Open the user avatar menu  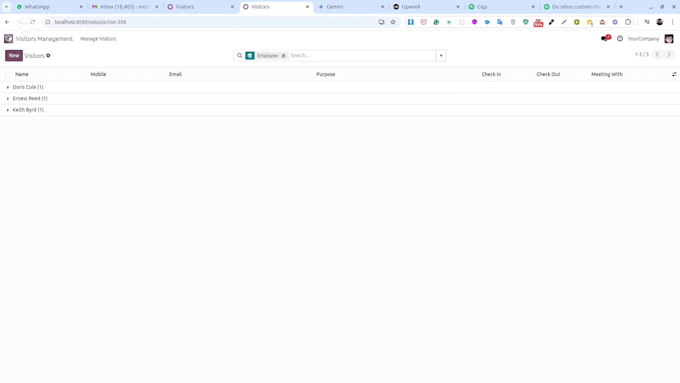point(669,39)
